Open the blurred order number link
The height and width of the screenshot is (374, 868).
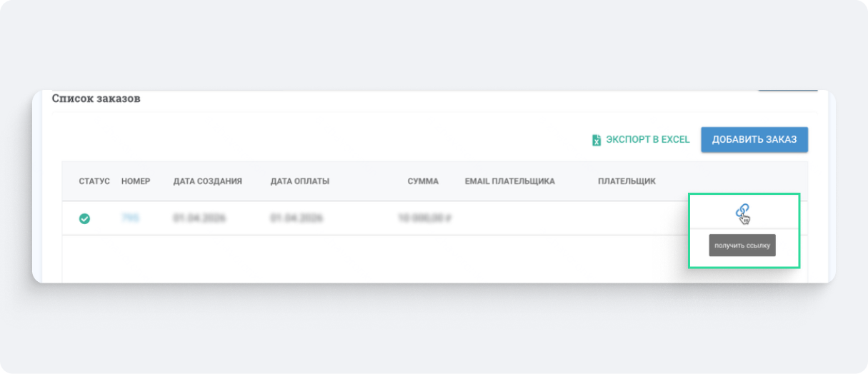(x=130, y=218)
